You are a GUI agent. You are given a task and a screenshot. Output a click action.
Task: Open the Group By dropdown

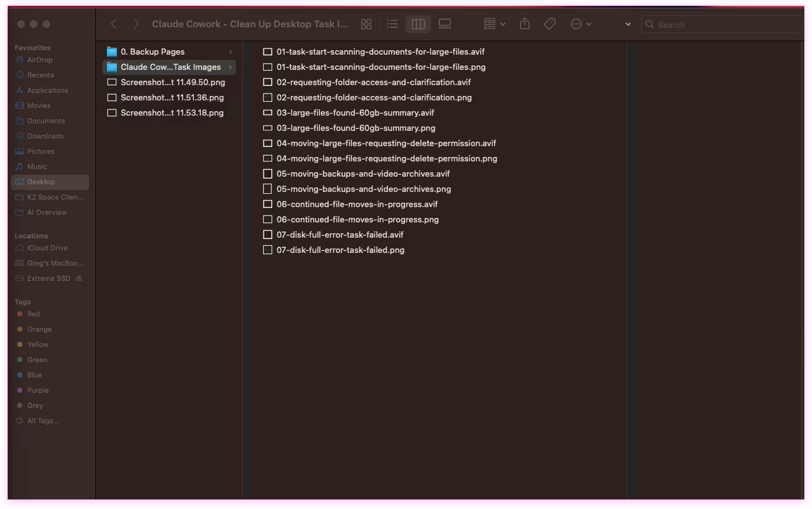pos(494,24)
